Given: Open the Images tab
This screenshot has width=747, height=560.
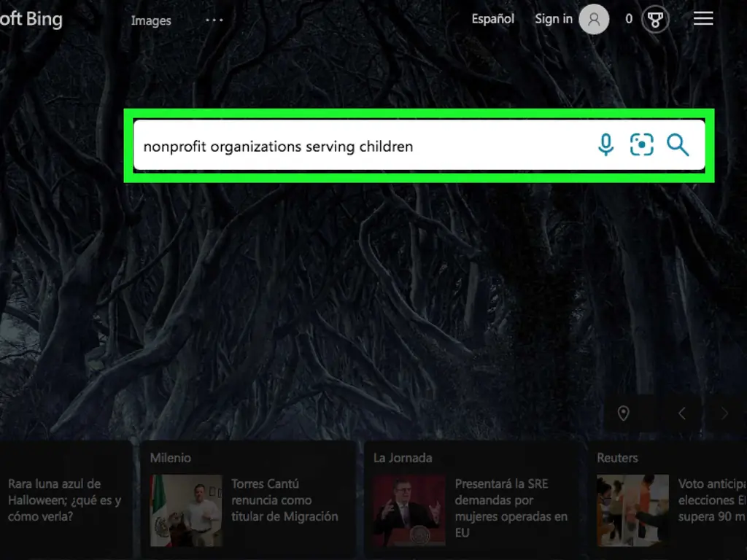Looking at the screenshot, I should 151,20.
